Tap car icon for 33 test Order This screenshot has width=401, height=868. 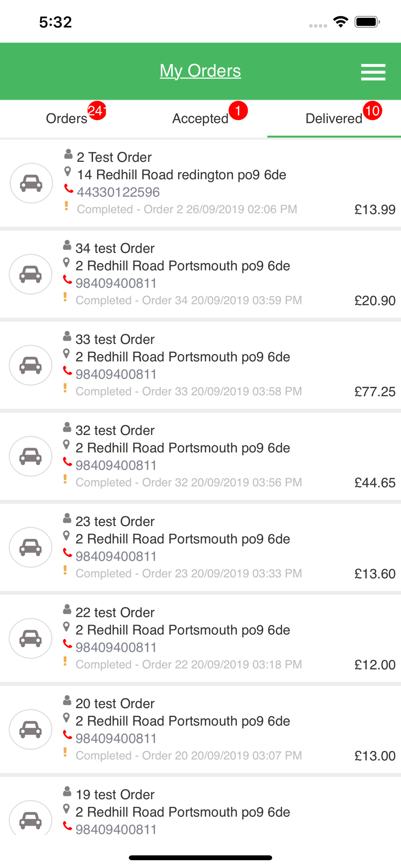(31, 365)
